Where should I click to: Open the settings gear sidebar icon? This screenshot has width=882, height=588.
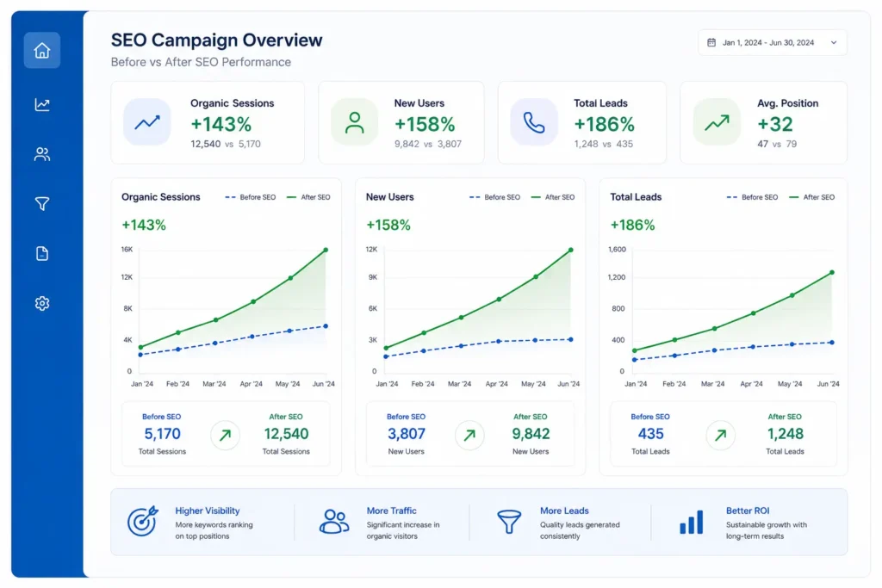(x=42, y=304)
